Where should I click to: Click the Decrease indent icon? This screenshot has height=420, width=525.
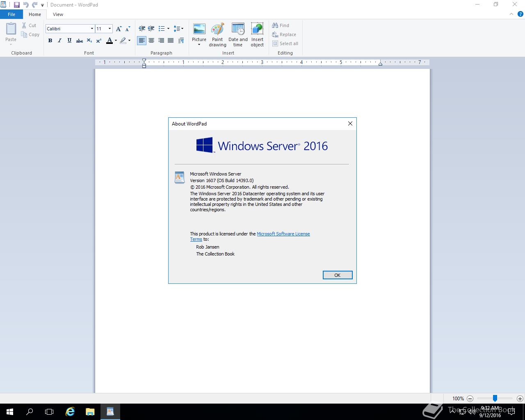click(142, 29)
